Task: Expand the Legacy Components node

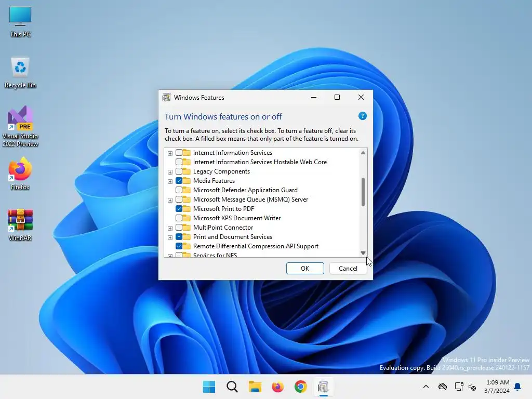Action: click(170, 172)
